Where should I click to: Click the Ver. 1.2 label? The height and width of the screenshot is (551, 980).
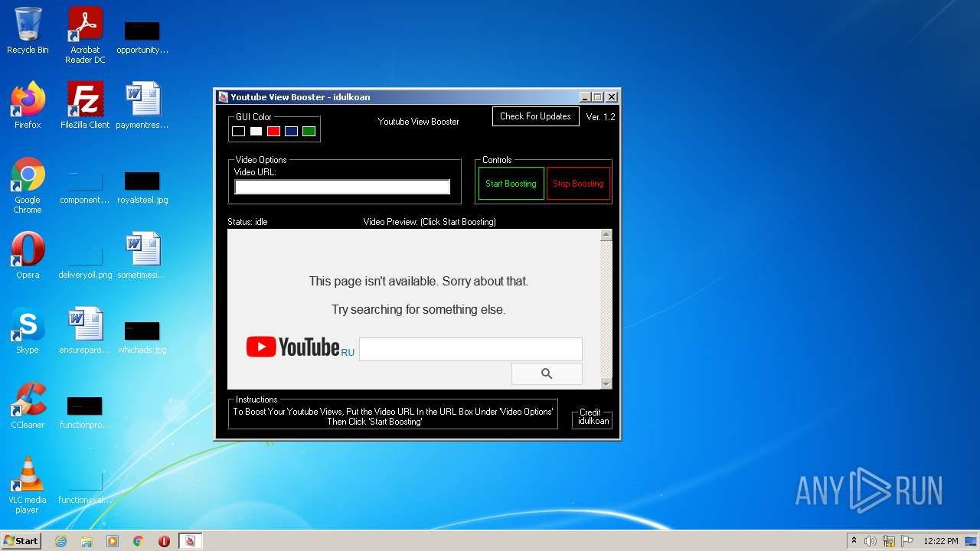coord(600,117)
